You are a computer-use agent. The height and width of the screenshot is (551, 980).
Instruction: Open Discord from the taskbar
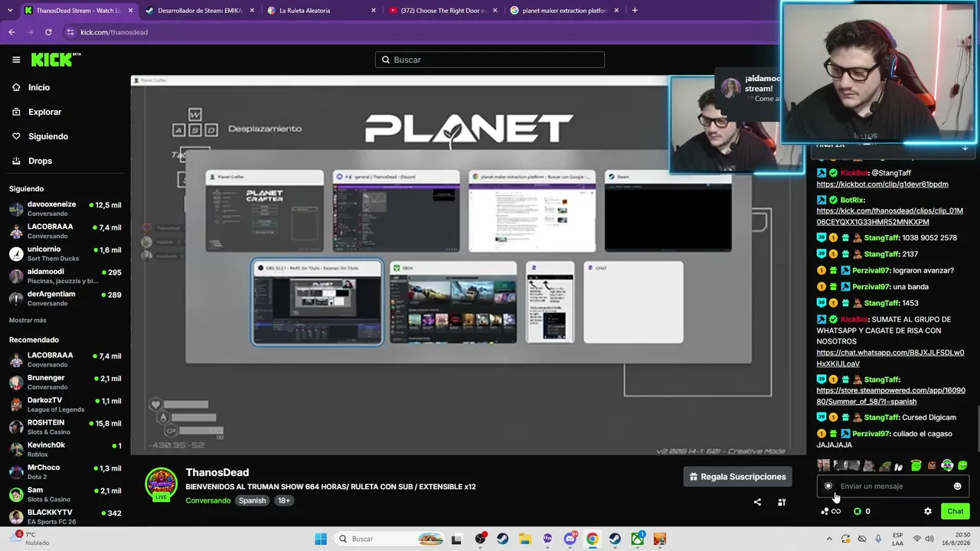pyautogui.click(x=570, y=539)
